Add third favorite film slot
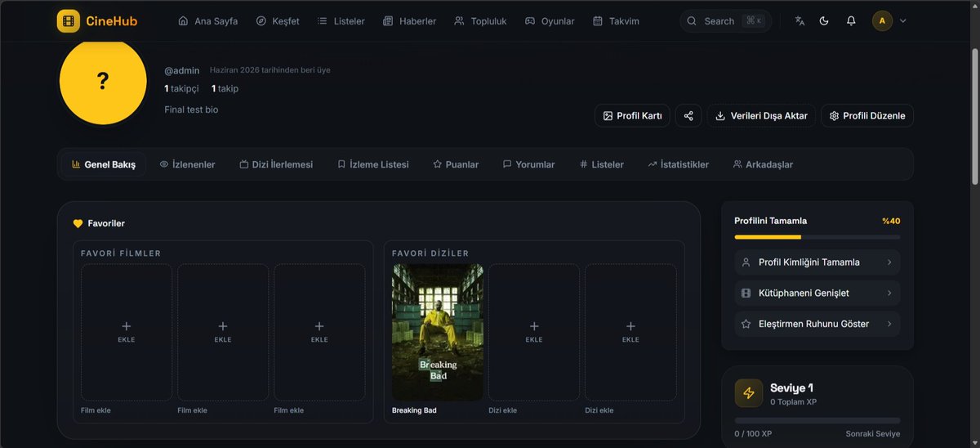The height and width of the screenshot is (448, 980). [319, 332]
